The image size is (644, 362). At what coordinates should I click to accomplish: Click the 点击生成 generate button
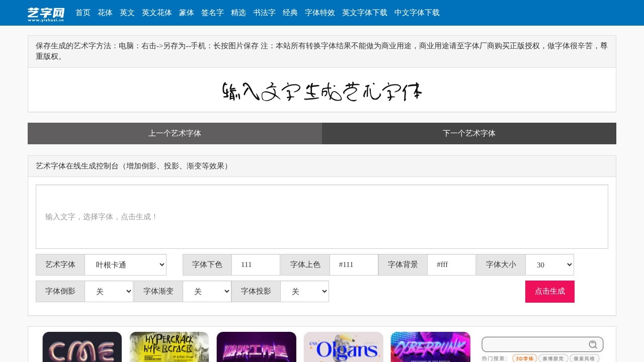[x=550, y=291]
